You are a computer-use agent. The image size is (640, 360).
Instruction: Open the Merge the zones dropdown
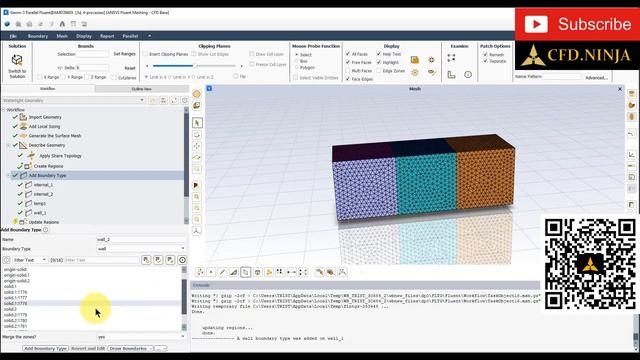pos(141,337)
